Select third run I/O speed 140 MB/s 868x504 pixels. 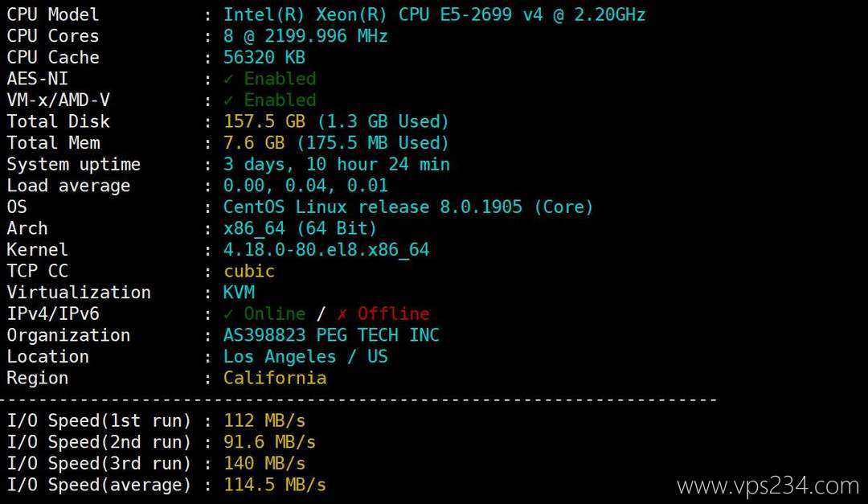[264, 464]
